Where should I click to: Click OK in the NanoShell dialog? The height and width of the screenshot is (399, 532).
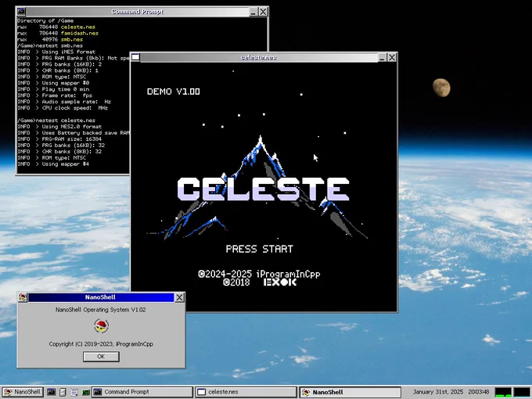click(101, 357)
